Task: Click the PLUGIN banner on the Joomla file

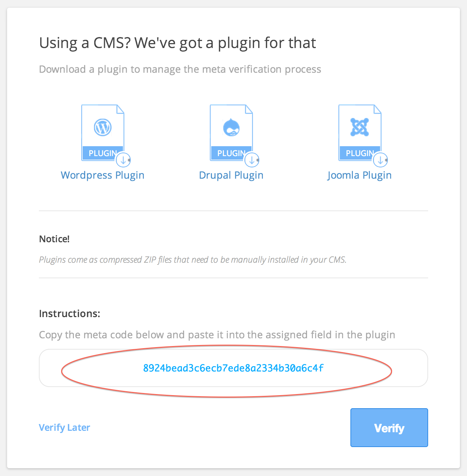Action: (360, 153)
